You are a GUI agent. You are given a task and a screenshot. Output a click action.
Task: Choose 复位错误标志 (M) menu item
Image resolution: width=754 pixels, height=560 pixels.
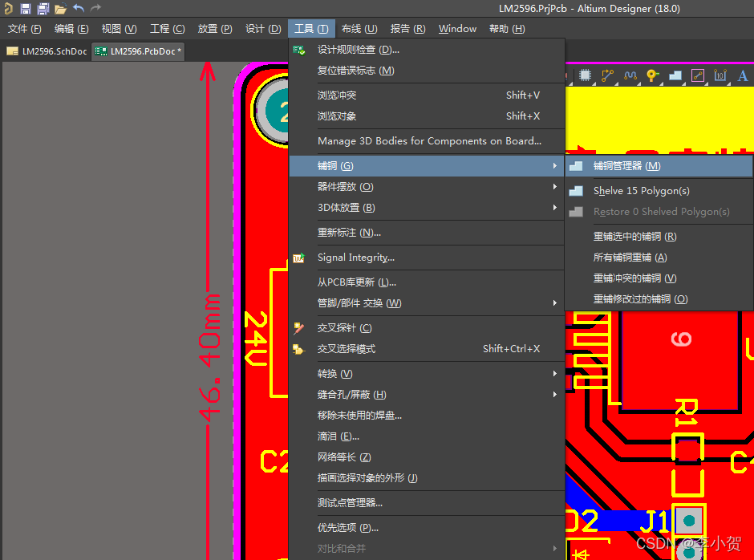[x=427, y=71]
